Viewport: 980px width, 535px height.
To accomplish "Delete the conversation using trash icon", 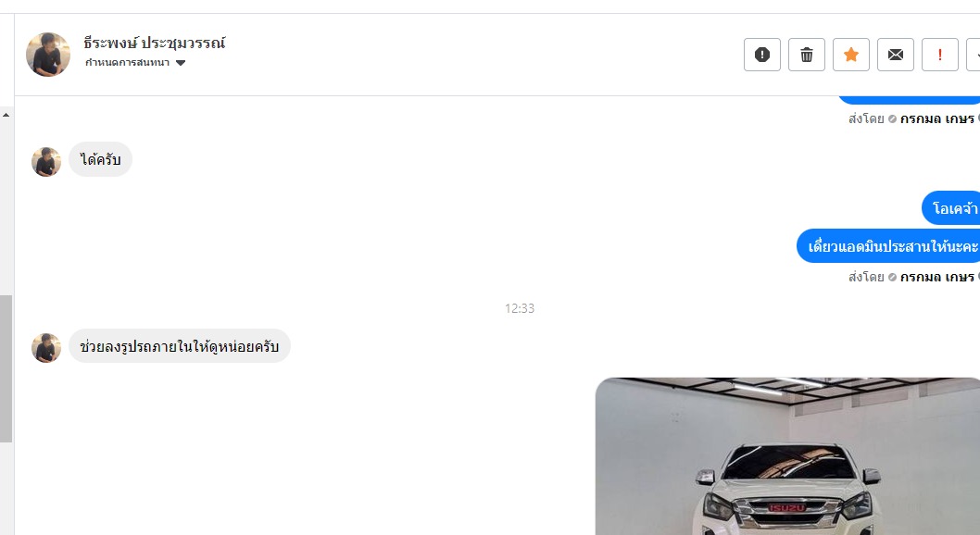I will [x=806, y=55].
